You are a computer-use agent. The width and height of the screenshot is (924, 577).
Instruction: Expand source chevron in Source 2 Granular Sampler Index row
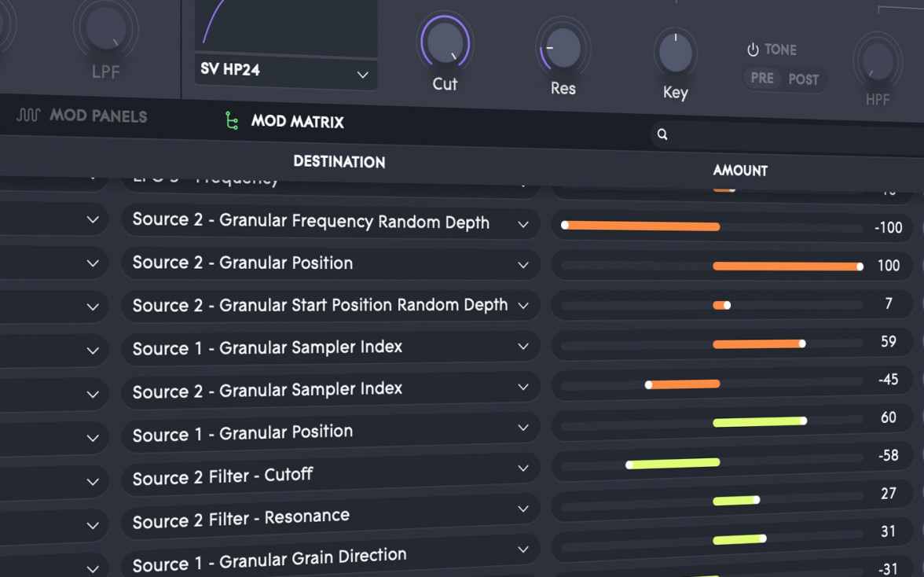pos(93,395)
